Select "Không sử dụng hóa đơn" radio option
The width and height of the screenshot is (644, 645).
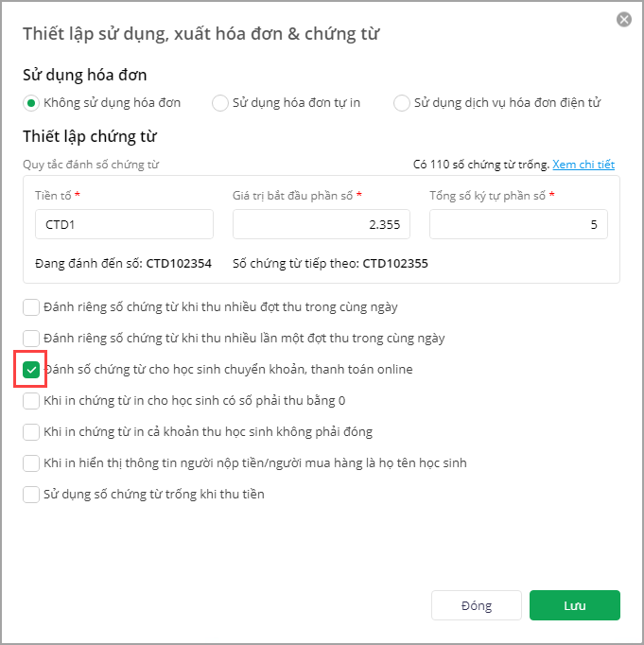point(31,102)
